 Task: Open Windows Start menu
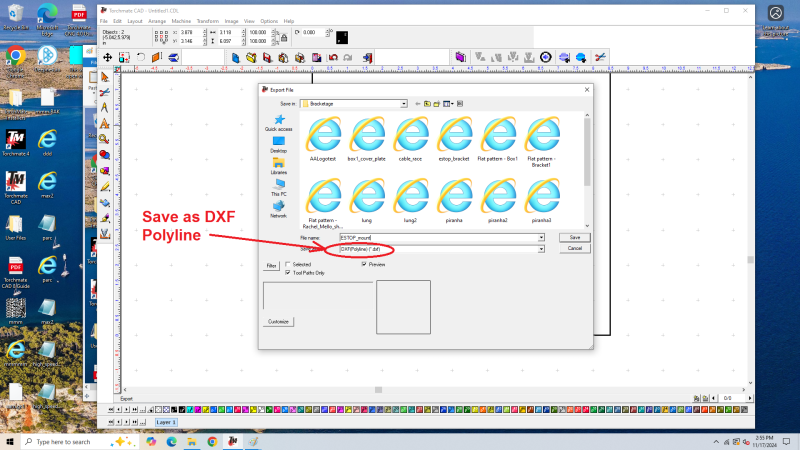(10, 441)
